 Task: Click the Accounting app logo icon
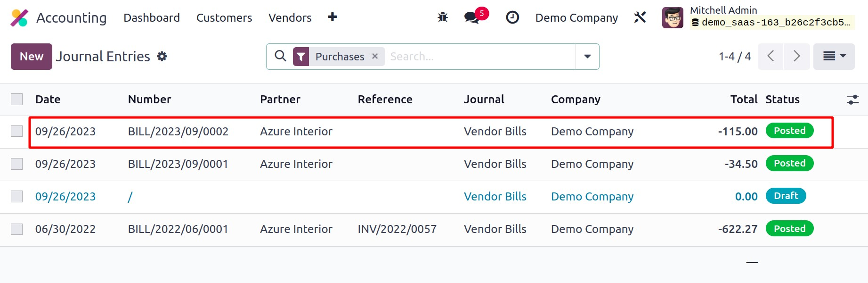click(19, 18)
